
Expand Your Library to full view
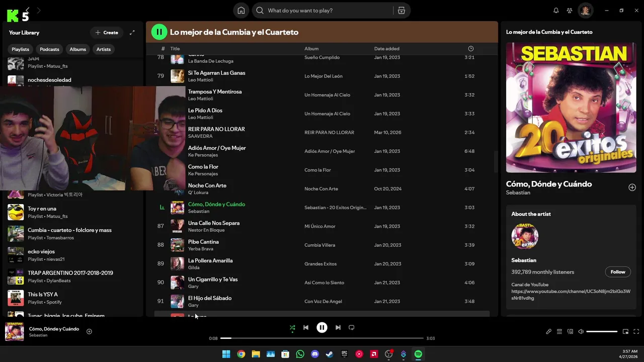pyautogui.click(x=132, y=33)
